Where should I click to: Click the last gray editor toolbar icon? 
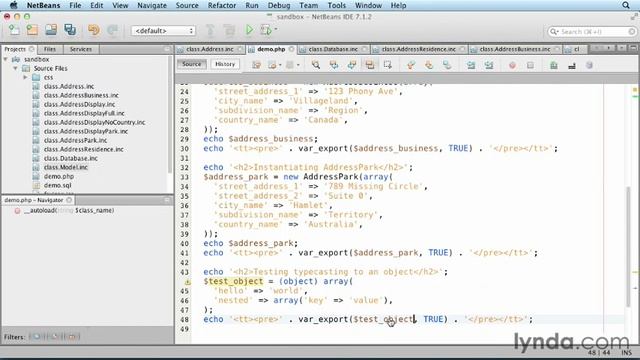(589, 65)
